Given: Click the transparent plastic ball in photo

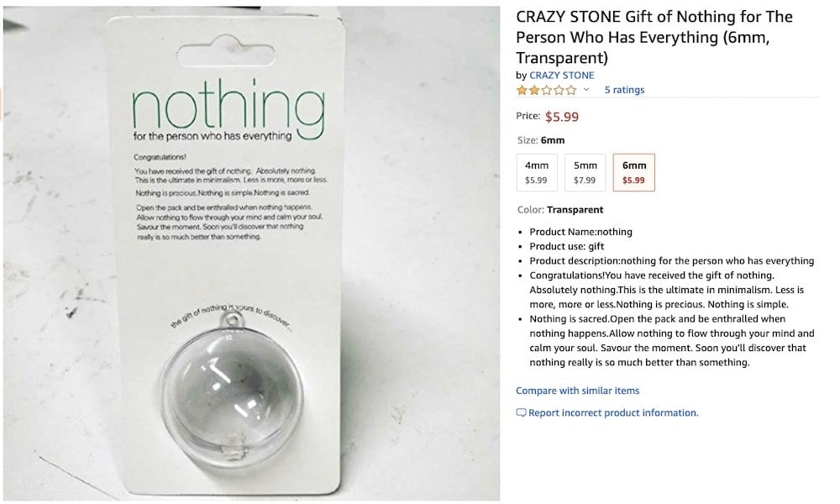Looking at the screenshot, I should click(232, 392).
